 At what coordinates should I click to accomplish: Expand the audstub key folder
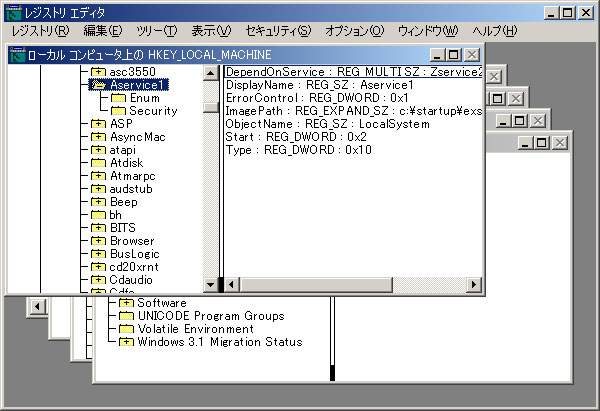click(98, 189)
